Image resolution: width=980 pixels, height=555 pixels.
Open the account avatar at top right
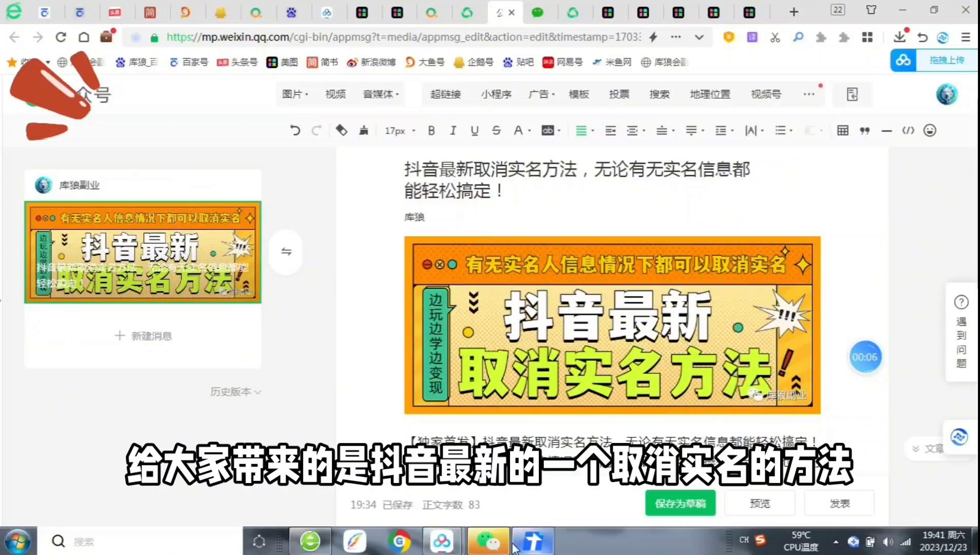pyautogui.click(x=947, y=94)
